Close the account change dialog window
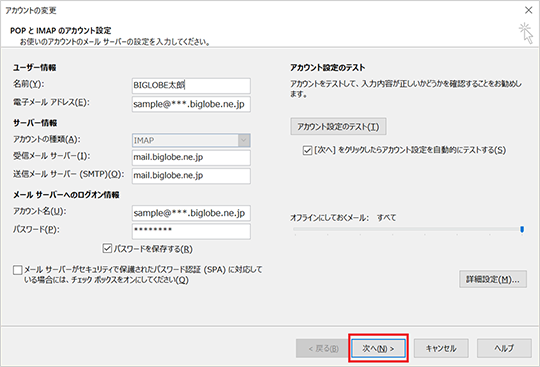This screenshot has width=540, height=367. coord(529,10)
